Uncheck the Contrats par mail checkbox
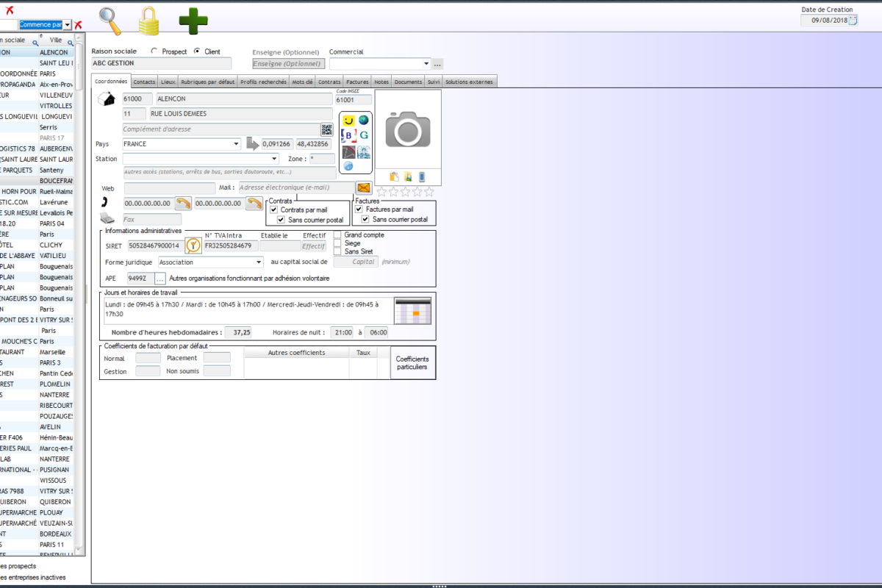 pyautogui.click(x=274, y=210)
